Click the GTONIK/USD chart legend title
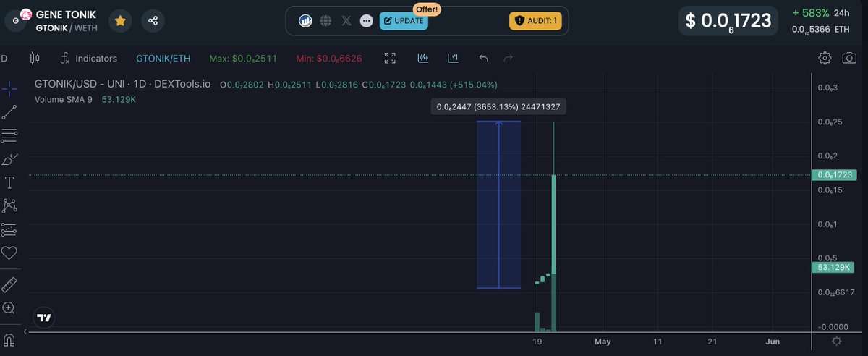 [123, 85]
